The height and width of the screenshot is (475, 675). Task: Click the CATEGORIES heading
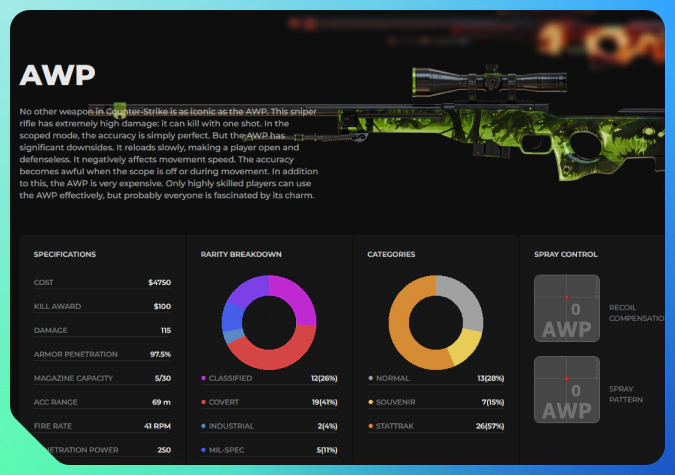[391, 254]
